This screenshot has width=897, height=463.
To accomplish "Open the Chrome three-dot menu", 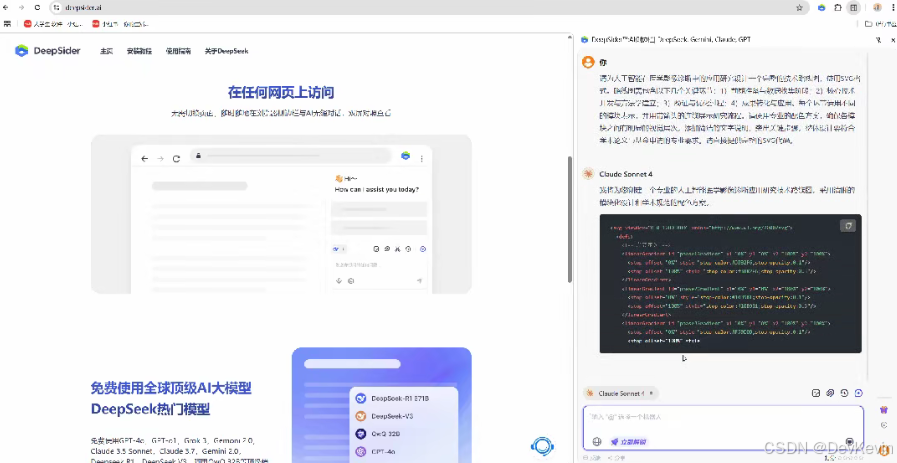I will tap(892, 7).
